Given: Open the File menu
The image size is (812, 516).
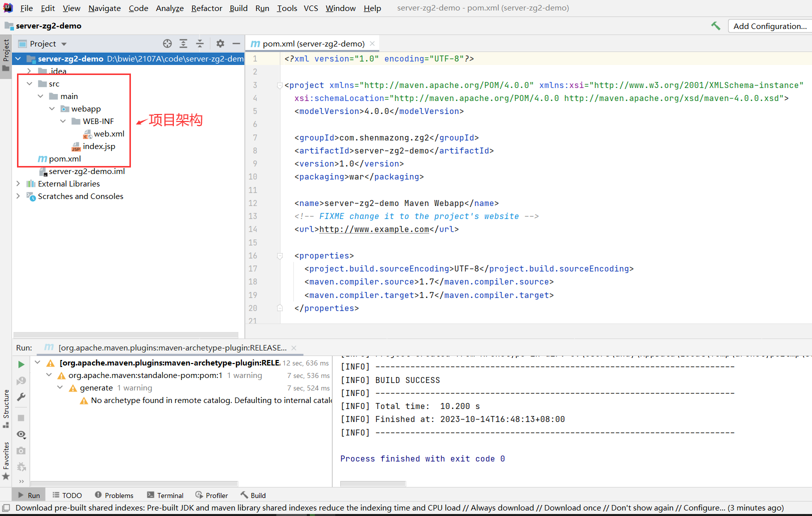Looking at the screenshot, I should click(26, 8).
